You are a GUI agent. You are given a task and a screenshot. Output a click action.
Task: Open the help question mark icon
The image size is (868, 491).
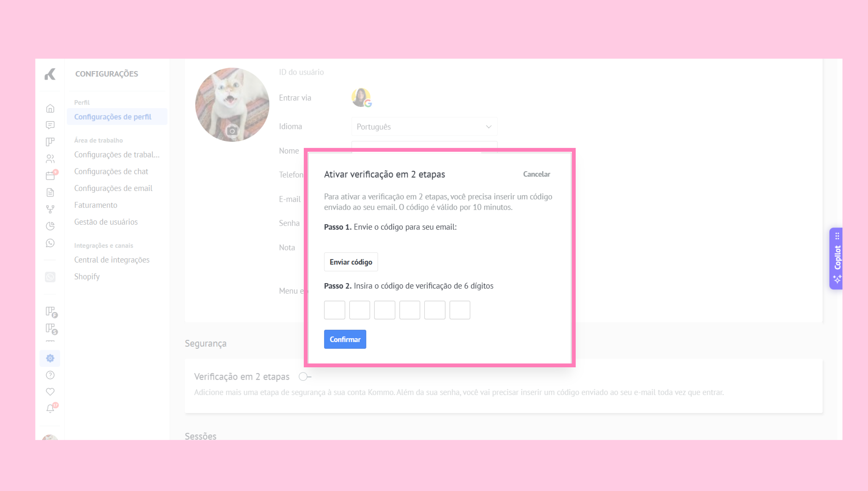coord(50,375)
